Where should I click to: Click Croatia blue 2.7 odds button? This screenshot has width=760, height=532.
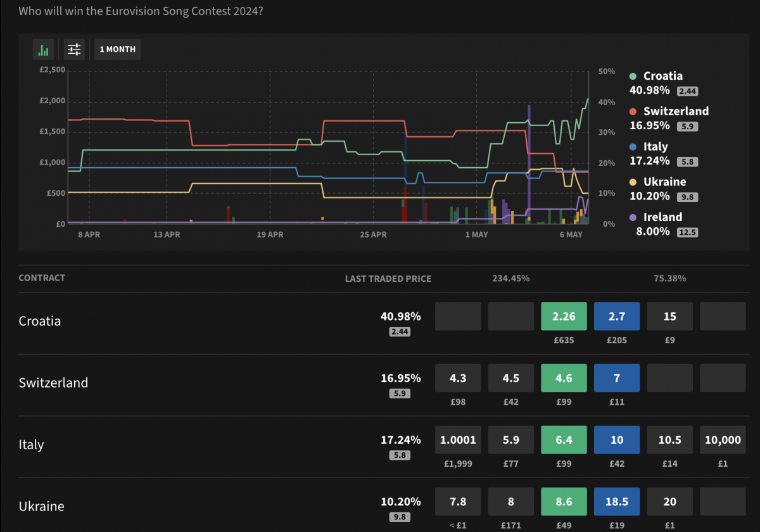(617, 317)
